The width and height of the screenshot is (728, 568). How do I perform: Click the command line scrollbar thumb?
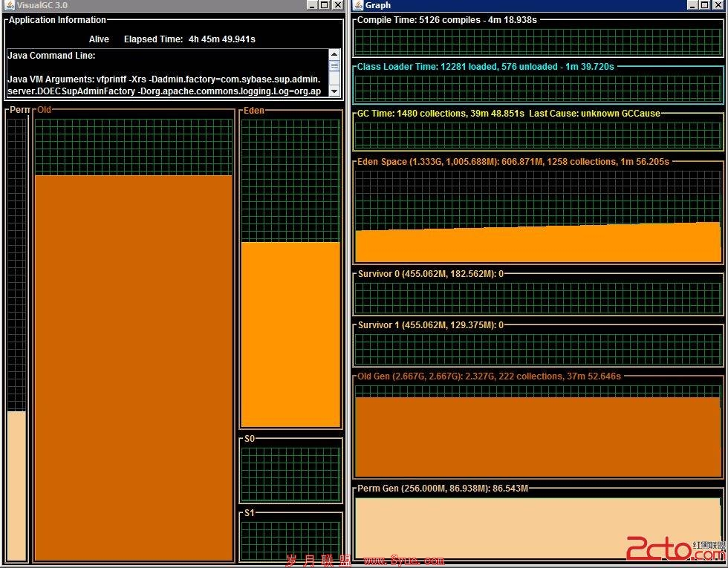[x=334, y=66]
